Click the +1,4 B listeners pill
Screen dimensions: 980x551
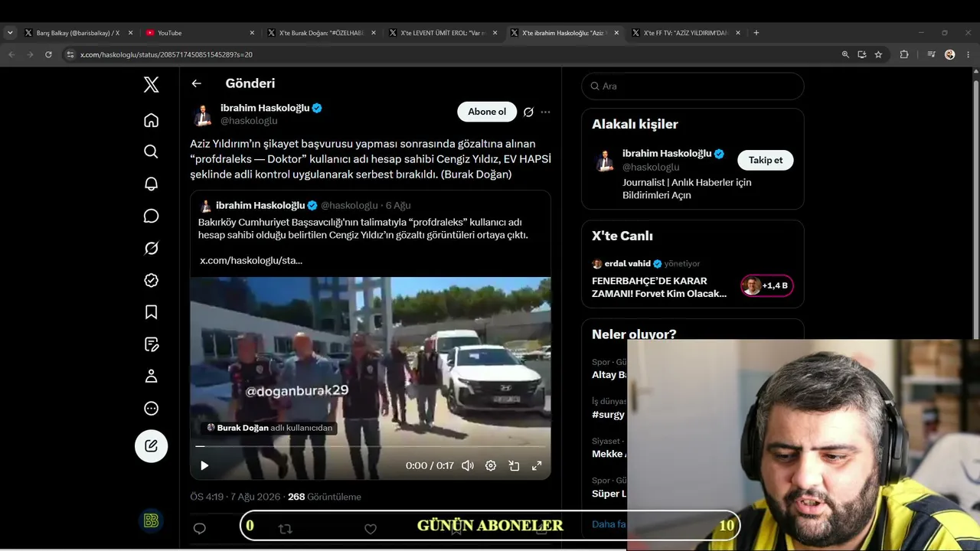click(x=767, y=285)
